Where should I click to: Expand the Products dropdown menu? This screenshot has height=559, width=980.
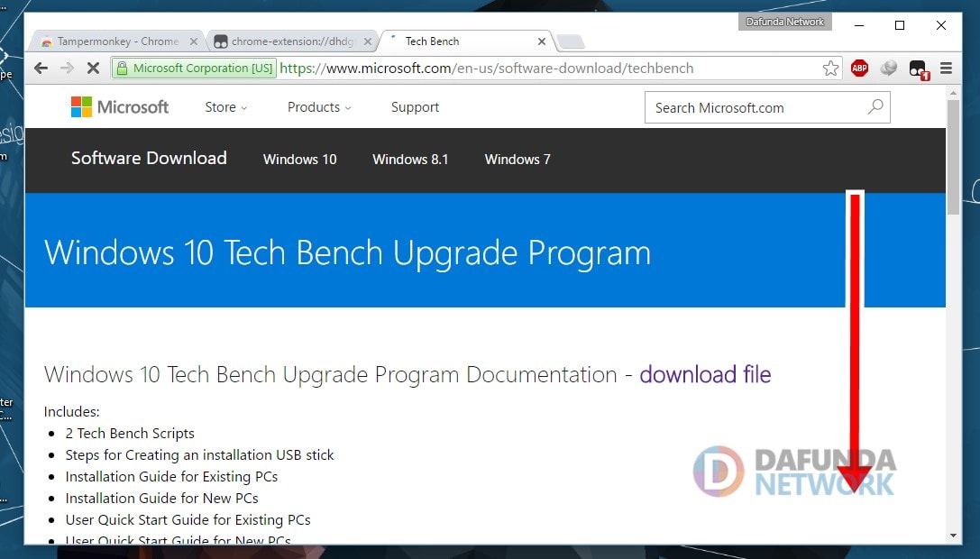319,107
